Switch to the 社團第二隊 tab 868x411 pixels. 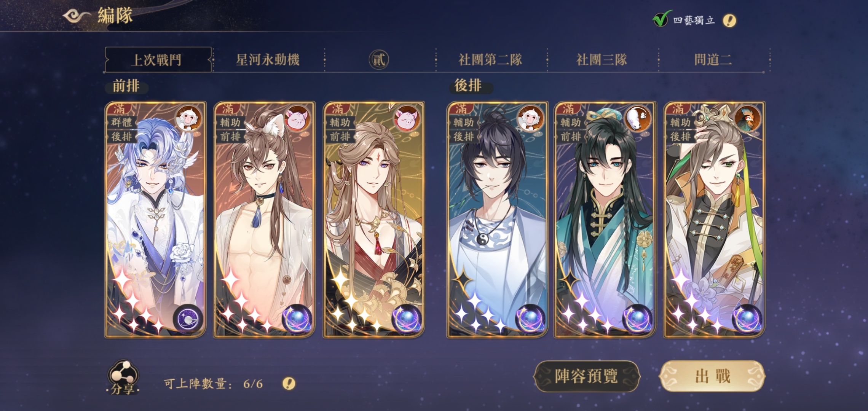(490, 60)
